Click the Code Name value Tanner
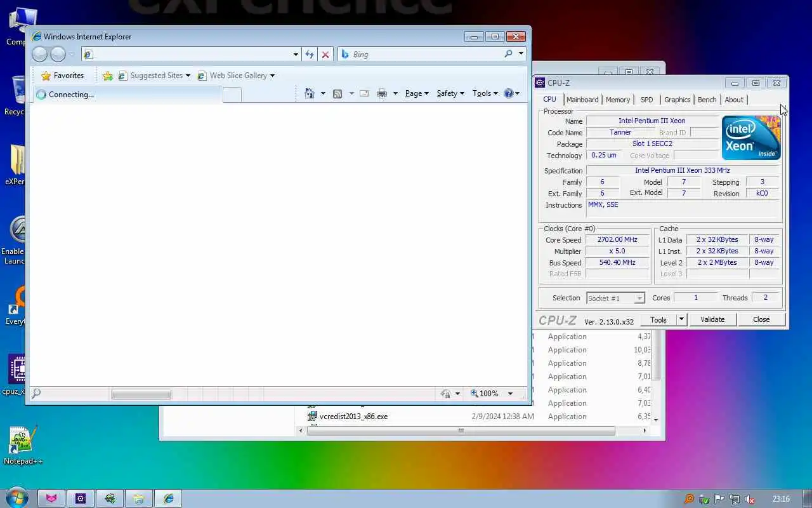This screenshot has width=812, height=508. (x=620, y=132)
